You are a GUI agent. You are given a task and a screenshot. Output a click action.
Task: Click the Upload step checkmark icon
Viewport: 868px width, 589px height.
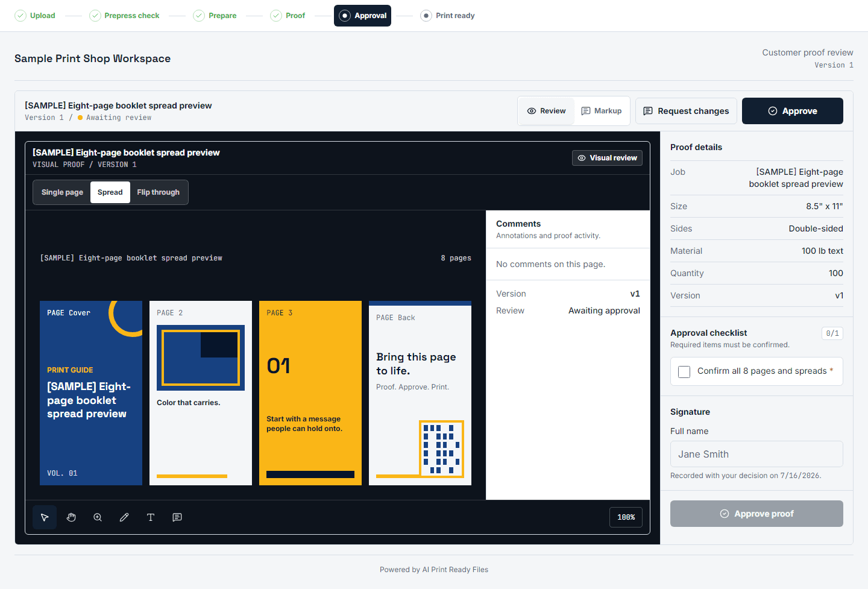pos(20,16)
